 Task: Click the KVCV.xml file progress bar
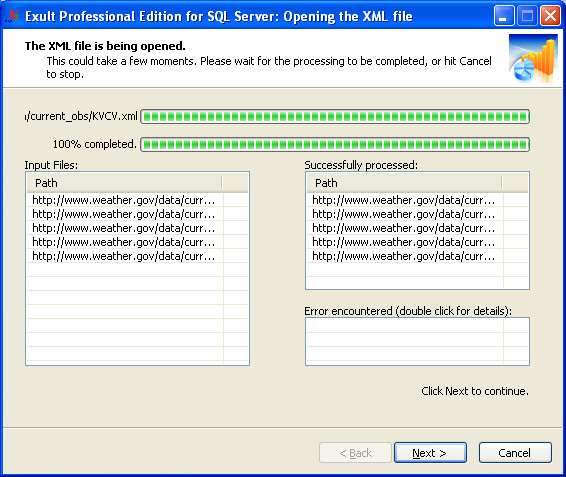point(335,117)
